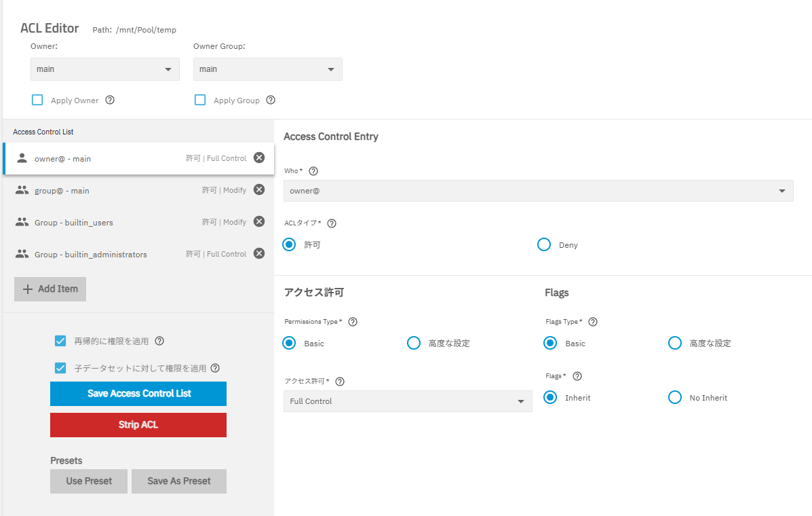Open the Who dropdown showing owner@
This screenshot has width=812, height=516.
(x=538, y=191)
